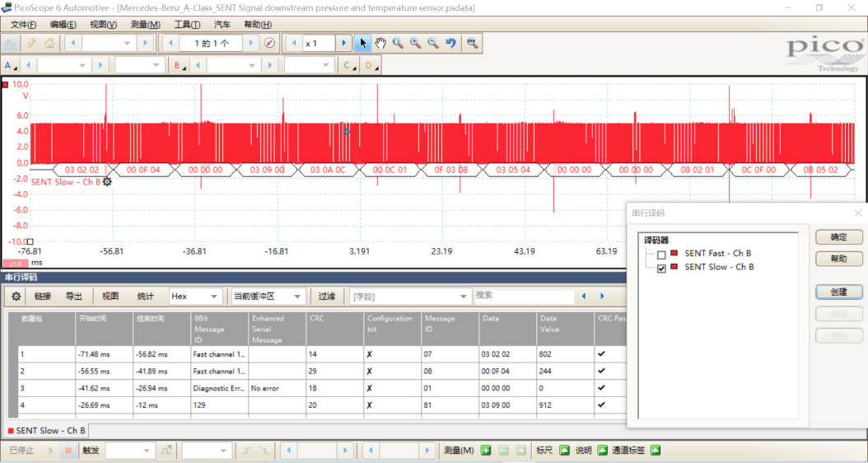Click the SENT Slow decoder settings gear
Screen dimensions: 868x463
(107, 181)
